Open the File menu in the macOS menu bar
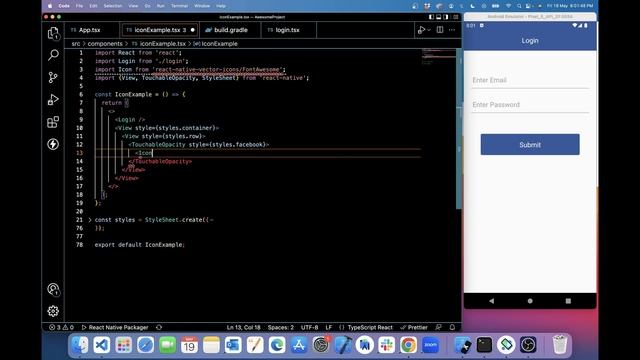640x360 pixels. click(79, 6)
